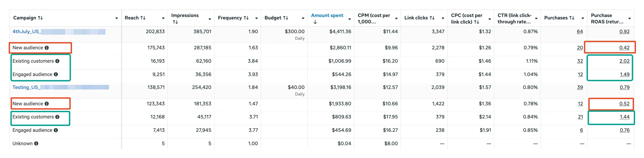Click the info icon beside Engaged audience
The image size is (644, 158).
click(x=55, y=74)
